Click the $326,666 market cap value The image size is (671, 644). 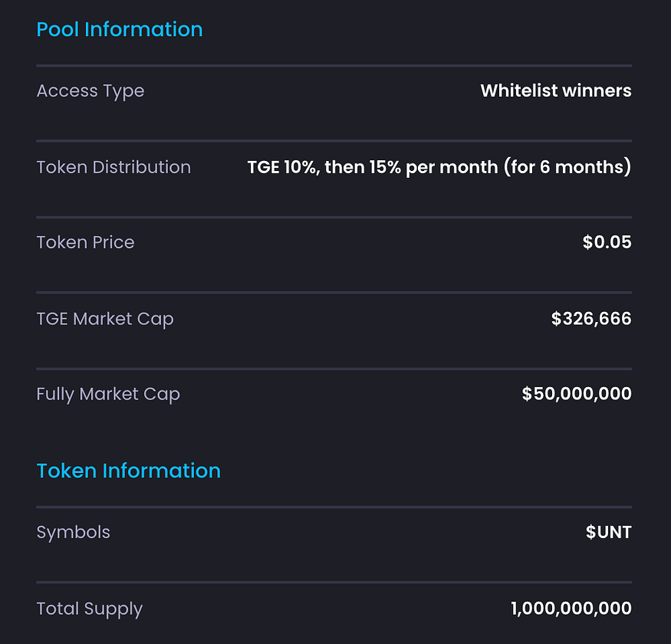[x=591, y=319]
